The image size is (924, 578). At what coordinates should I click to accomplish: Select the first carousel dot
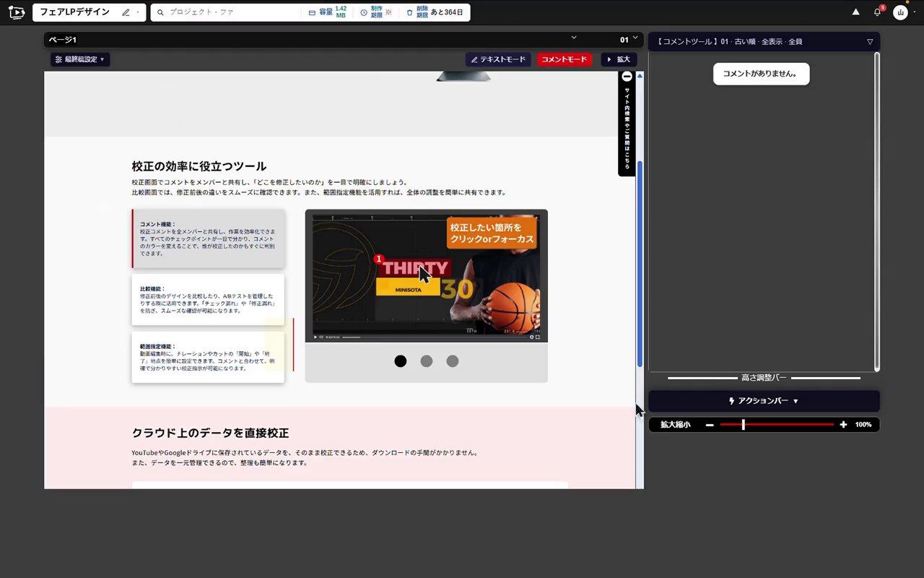click(x=401, y=361)
